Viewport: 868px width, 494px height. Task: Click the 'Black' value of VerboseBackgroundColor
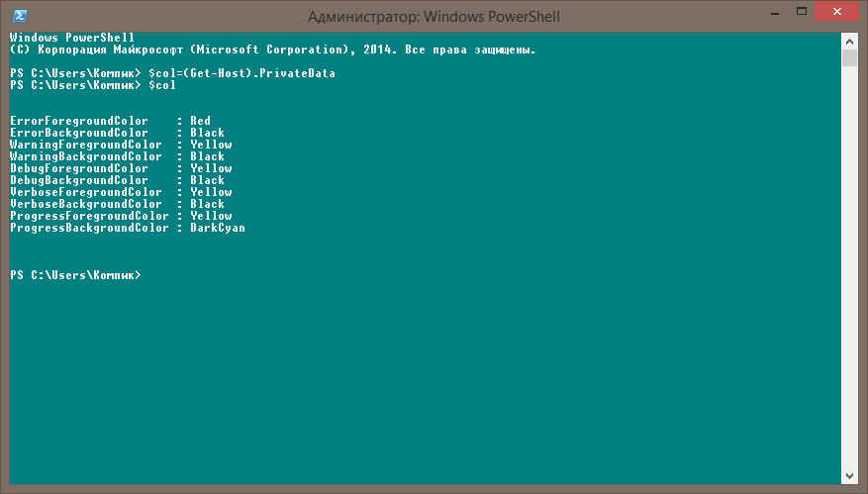[207, 204]
